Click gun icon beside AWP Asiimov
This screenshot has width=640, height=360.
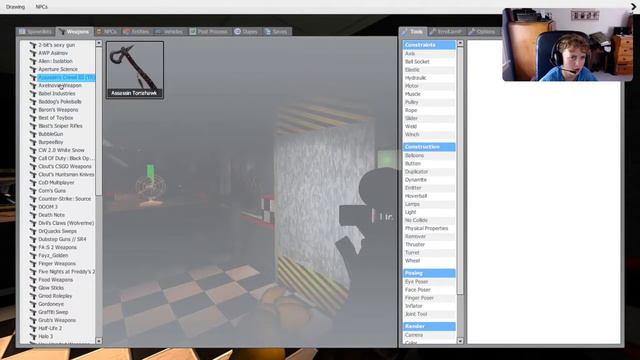[x=33, y=53]
